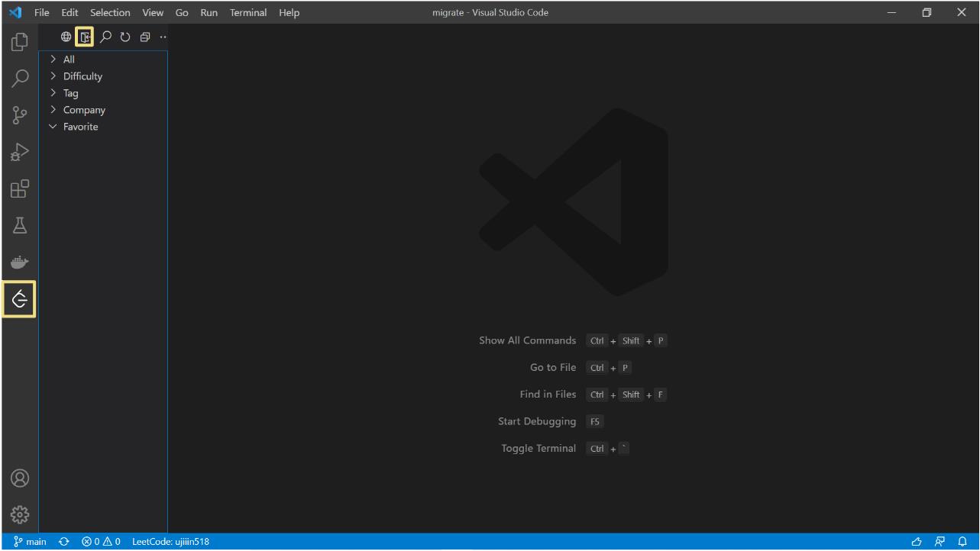Refresh the LeetCode problem list
The width and height of the screenshot is (980, 551).
point(125,36)
